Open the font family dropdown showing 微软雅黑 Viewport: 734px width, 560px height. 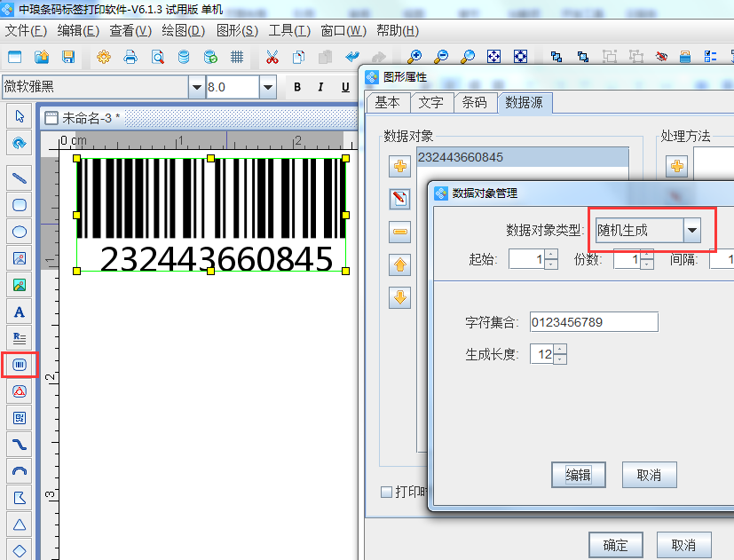(197, 88)
